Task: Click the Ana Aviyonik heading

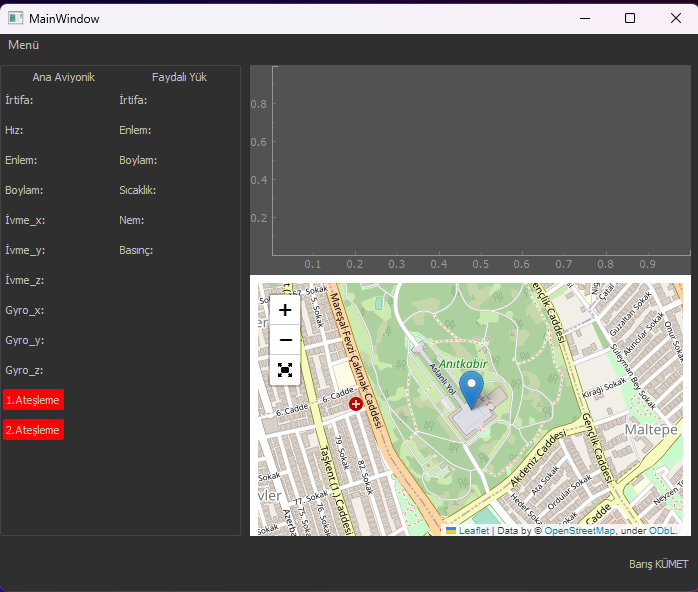Action: 63,77
